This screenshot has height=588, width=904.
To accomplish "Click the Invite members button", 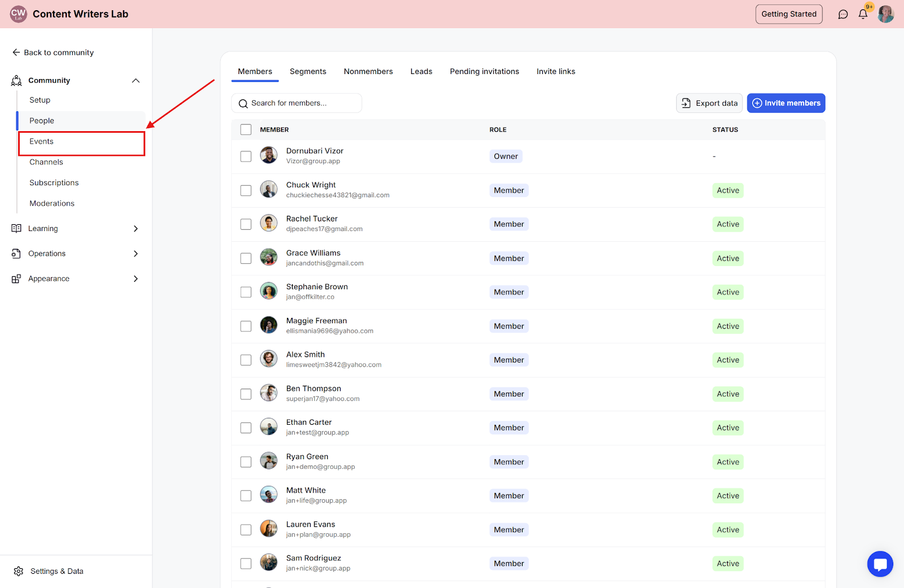I will [786, 103].
